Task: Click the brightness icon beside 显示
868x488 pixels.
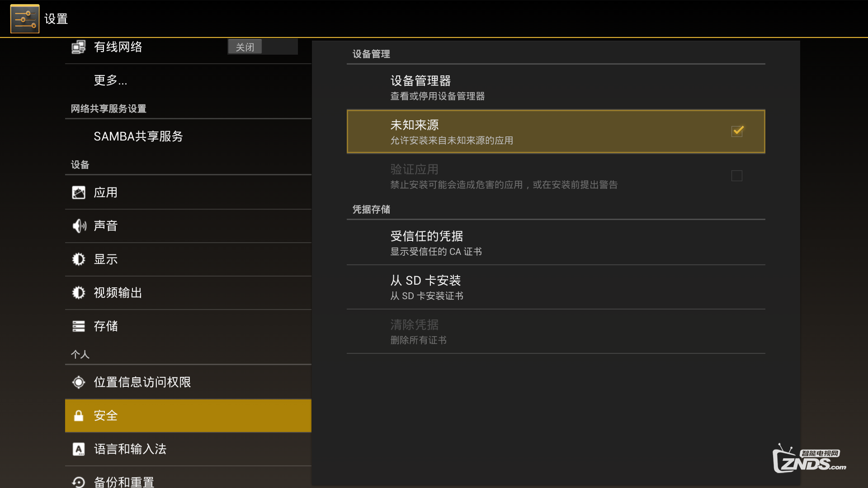Action: click(x=79, y=259)
